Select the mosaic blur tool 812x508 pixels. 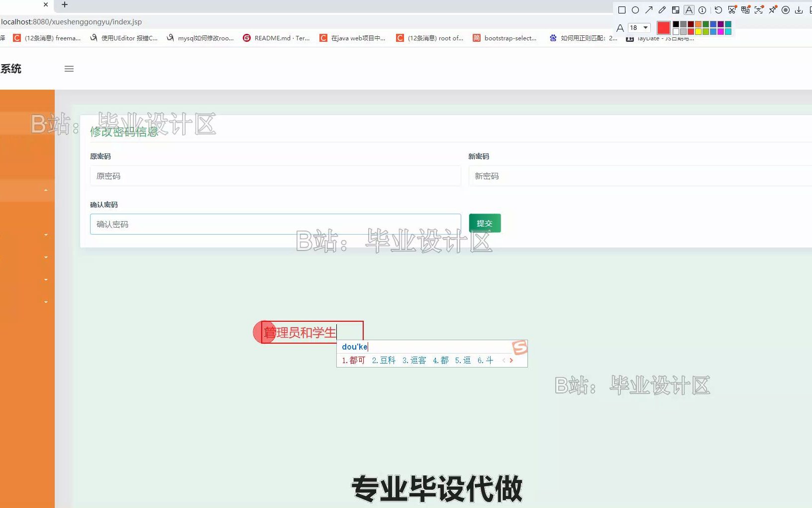pos(676,10)
